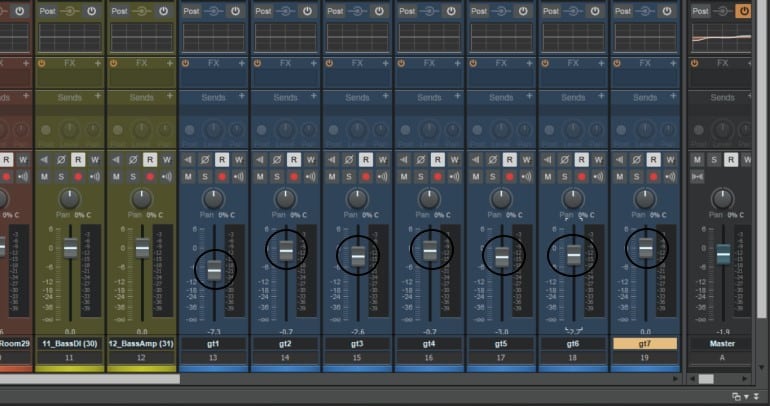The image size is (770, 406).
Task: Toggle the Master channel power button
Action: [743, 11]
